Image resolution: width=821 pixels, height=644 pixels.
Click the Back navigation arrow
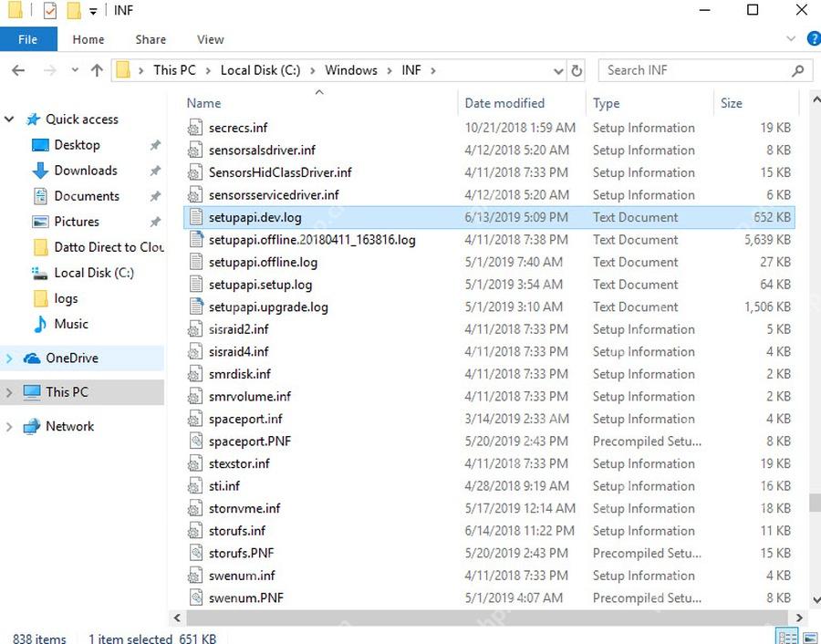pyautogui.click(x=18, y=70)
